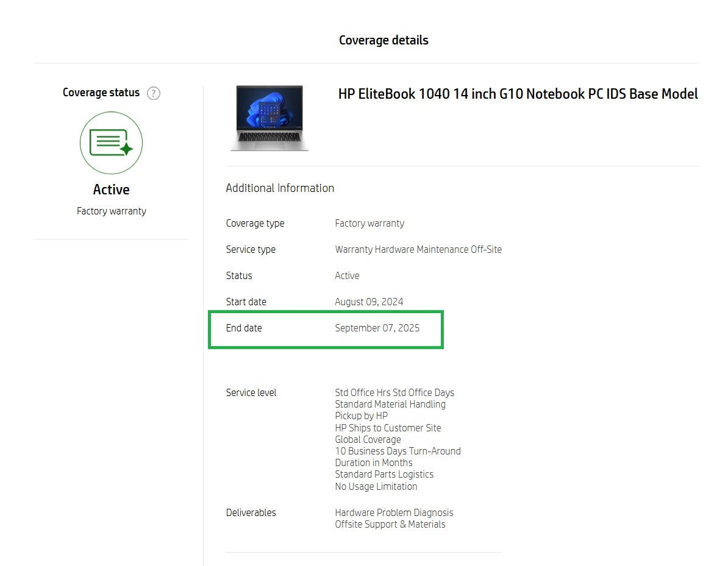
Task: Click the Status value 'Active' in the table
Action: pyautogui.click(x=348, y=275)
